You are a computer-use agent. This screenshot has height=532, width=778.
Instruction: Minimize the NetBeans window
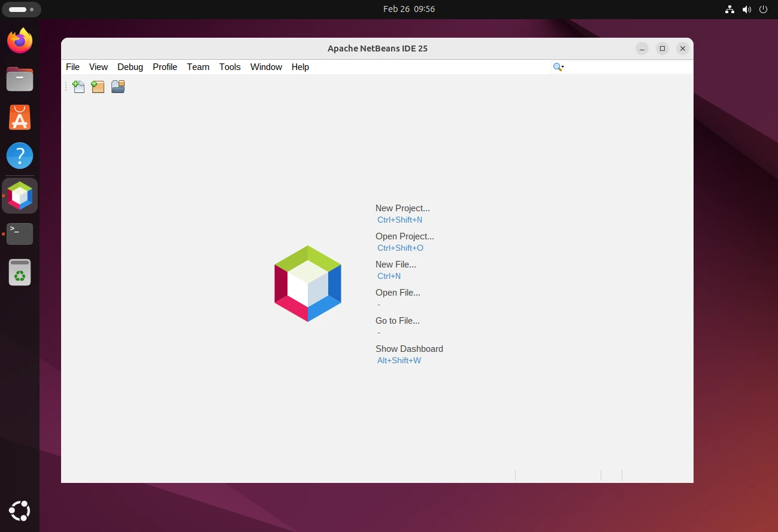coord(642,48)
